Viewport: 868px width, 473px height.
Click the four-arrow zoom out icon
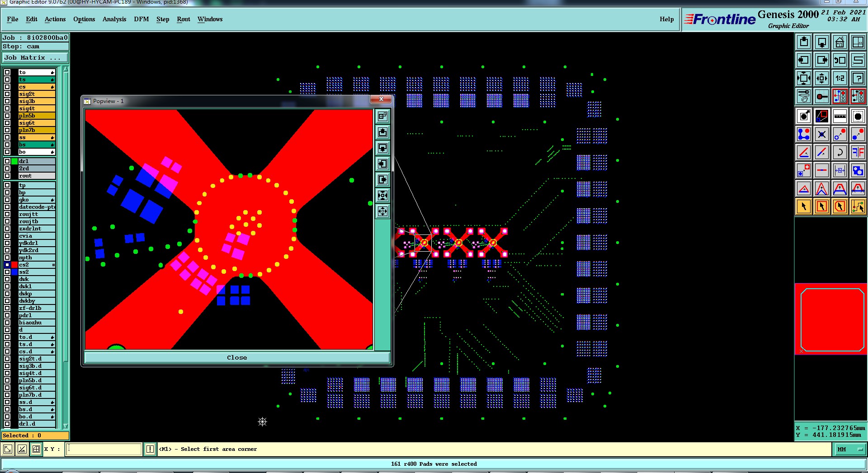(822, 78)
